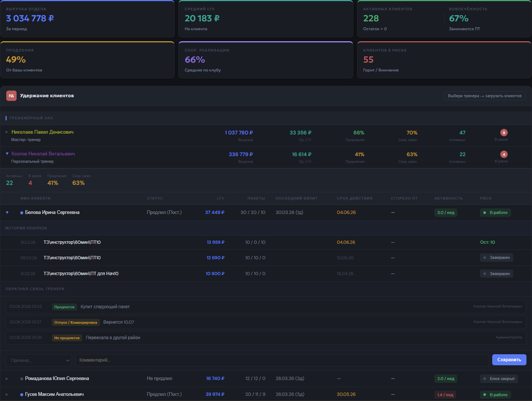Collapse trainer Козлов Николай Витальевич row
The height and width of the screenshot is (401, 532).
coord(7,154)
